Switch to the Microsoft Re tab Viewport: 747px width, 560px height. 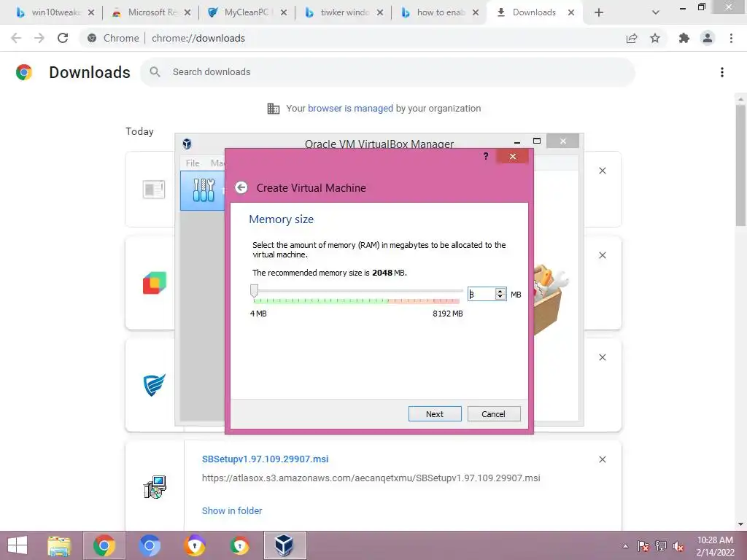pyautogui.click(x=150, y=12)
